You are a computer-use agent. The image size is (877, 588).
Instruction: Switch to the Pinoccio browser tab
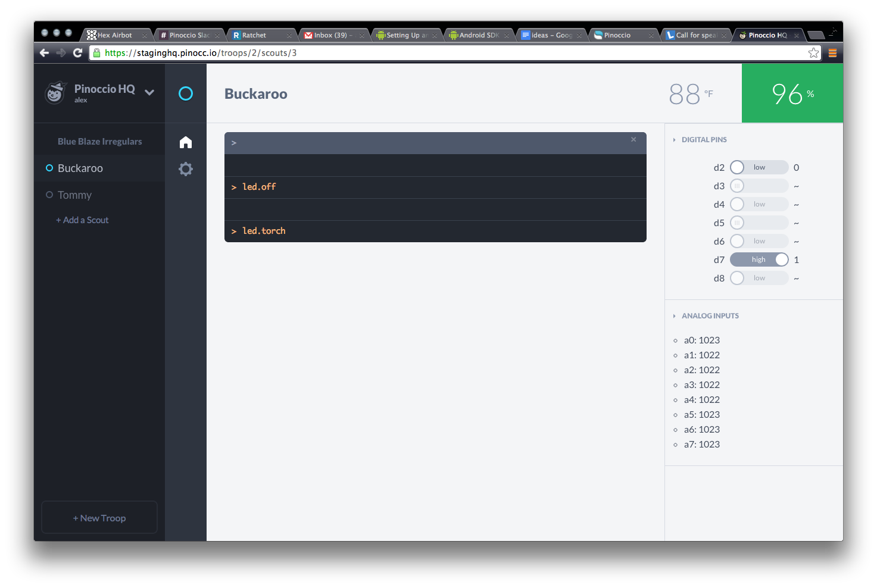coord(624,35)
